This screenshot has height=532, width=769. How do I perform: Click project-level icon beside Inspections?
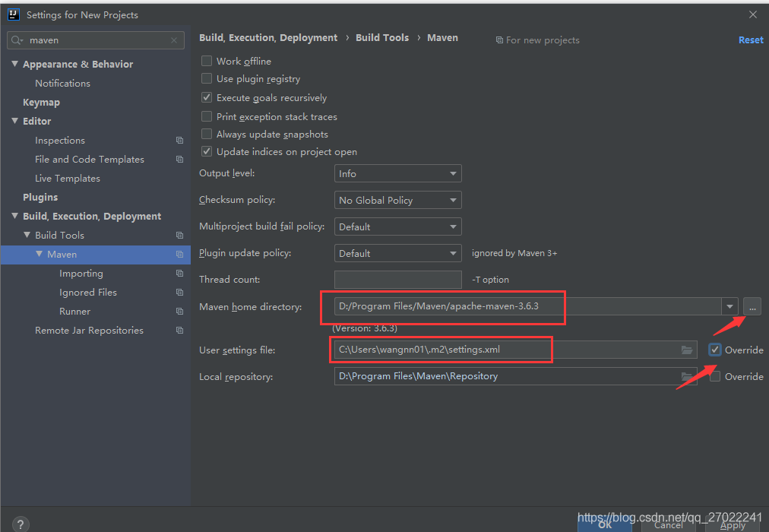(179, 141)
